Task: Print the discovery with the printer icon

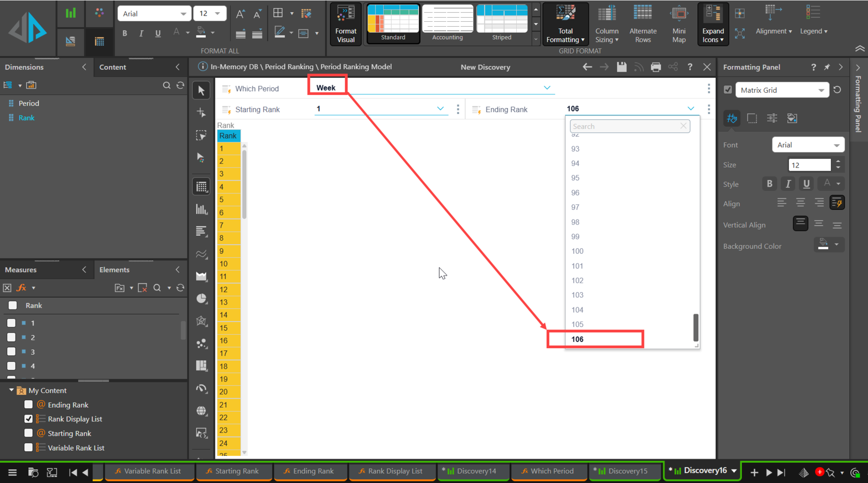Action: click(656, 67)
